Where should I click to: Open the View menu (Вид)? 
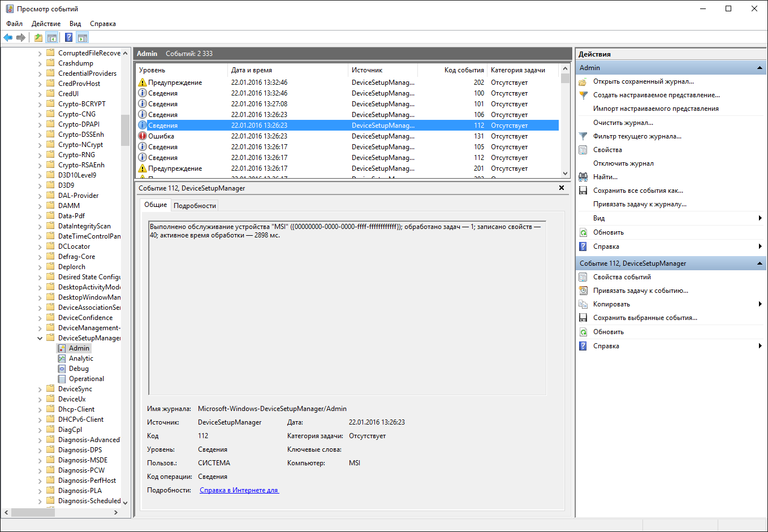pyautogui.click(x=75, y=24)
